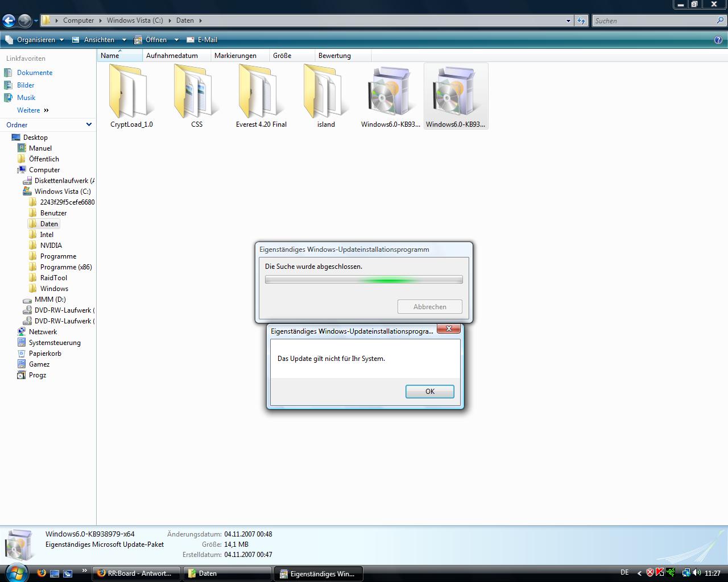Go forward with the Explorer forward arrow
This screenshot has width=728, height=582.
coord(24,21)
